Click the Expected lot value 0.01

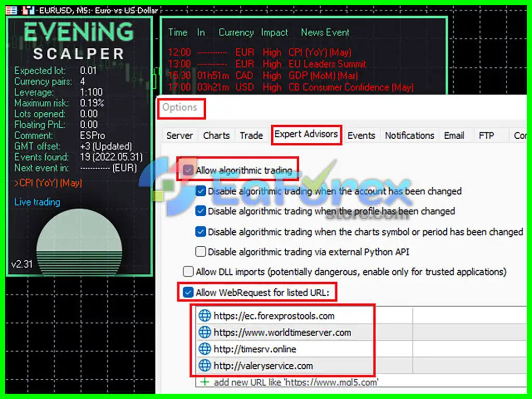click(88, 71)
